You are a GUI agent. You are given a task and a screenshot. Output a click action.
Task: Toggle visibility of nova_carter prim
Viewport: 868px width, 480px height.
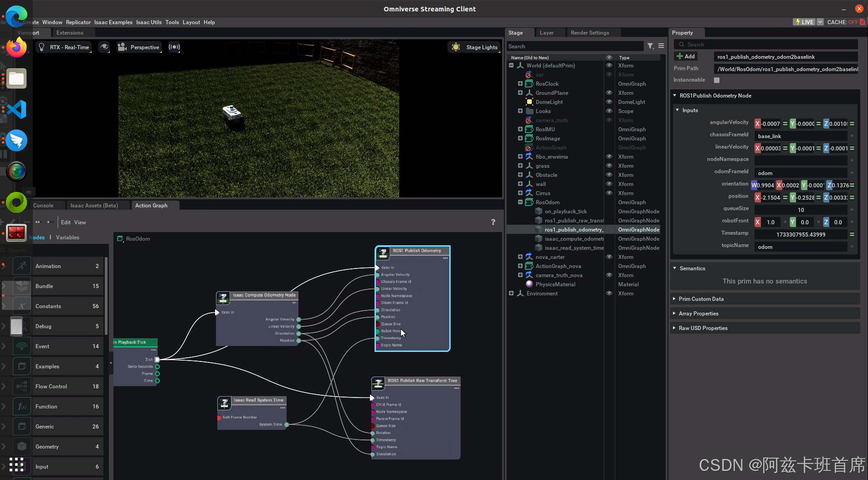coord(609,257)
